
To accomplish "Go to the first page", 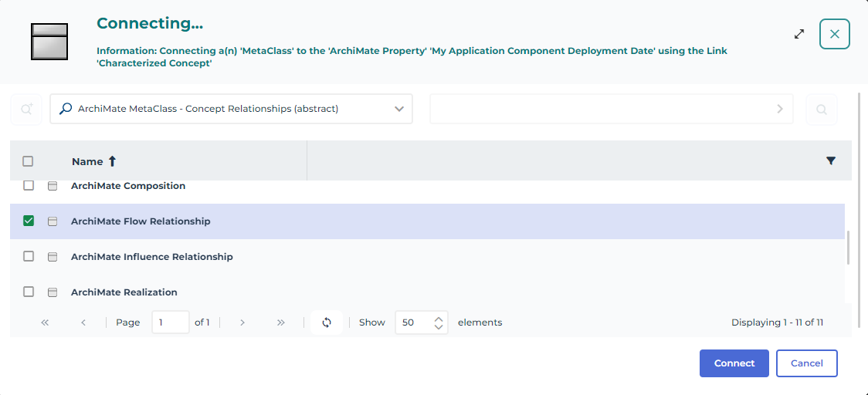I will click(x=45, y=322).
